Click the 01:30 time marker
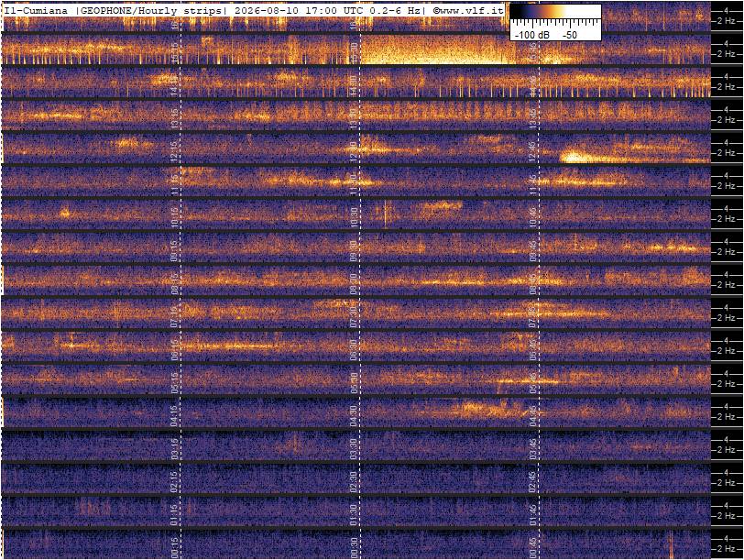 coord(354,515)
